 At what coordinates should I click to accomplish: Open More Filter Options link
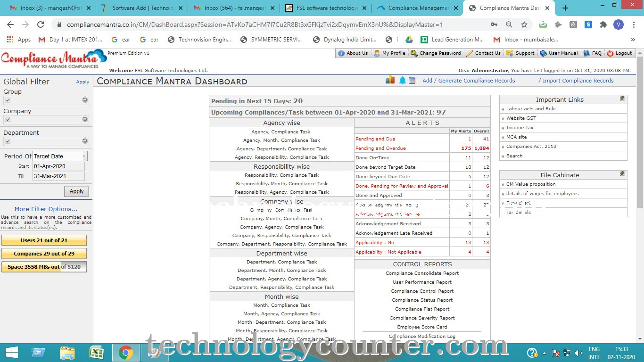[46, 209]
